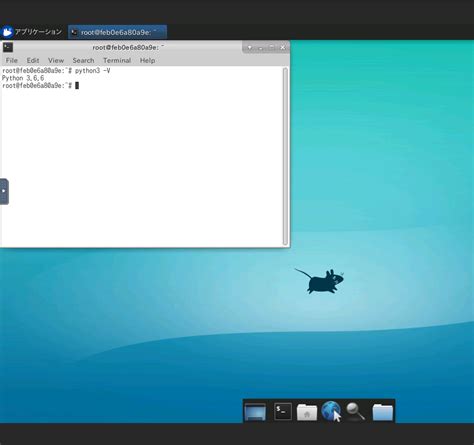Open the Terminal menu in the terminal
The width and height of the screenshot is (474, 445).
(x=117, y=60)
